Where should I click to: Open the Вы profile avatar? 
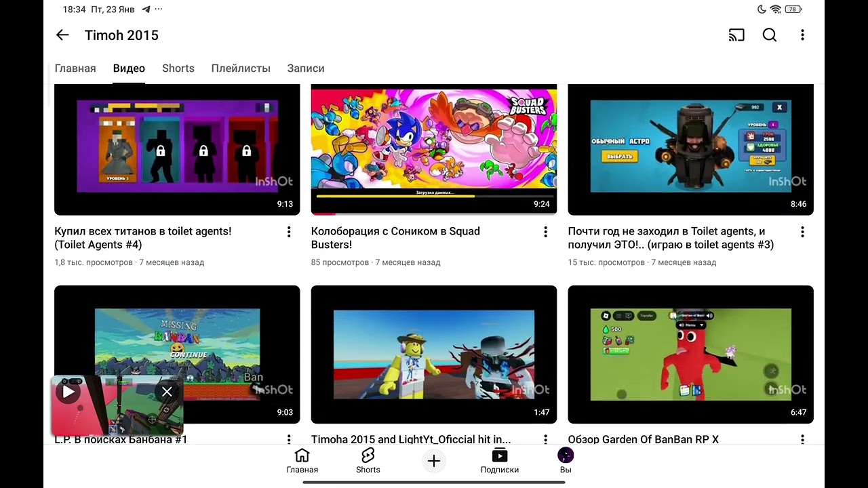[566, 461]
